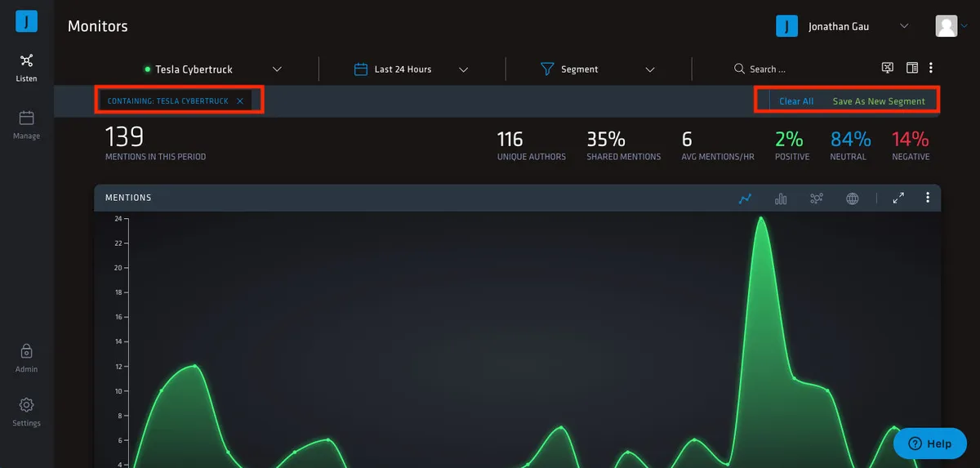Open the Listen section
This screenshot has width=980, height=468.
click(x=26, y=68)
